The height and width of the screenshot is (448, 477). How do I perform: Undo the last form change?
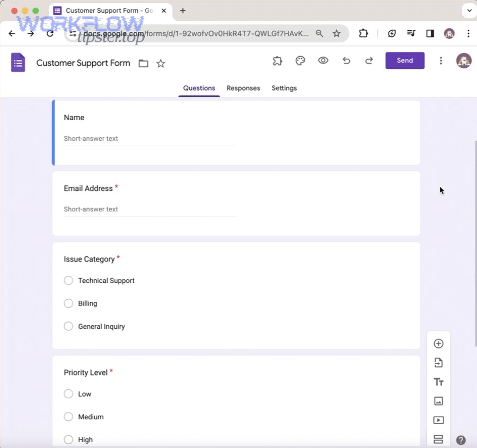(346, 60)
